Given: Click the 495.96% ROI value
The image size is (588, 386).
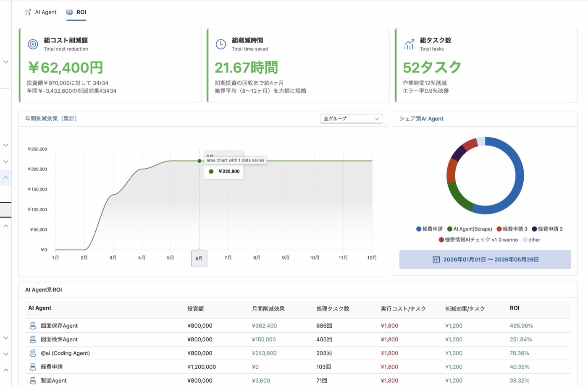Looking at the screenshot, I should pos(521,326).
